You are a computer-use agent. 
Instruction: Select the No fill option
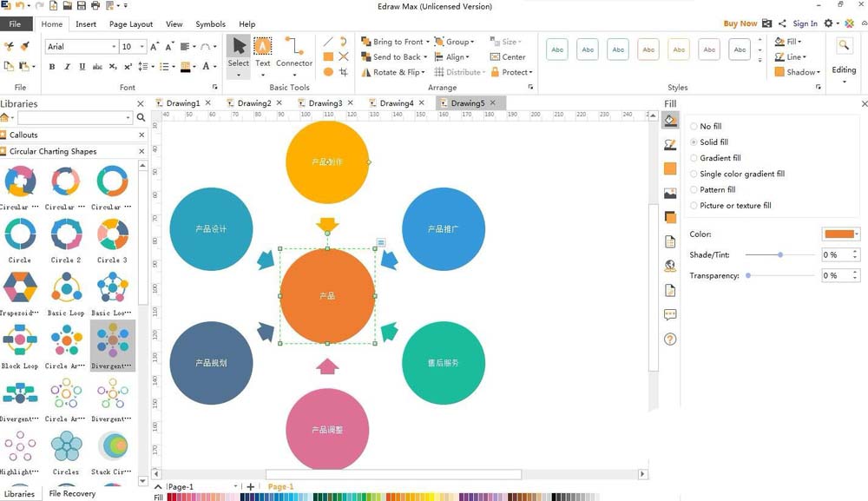coord(694,127)
